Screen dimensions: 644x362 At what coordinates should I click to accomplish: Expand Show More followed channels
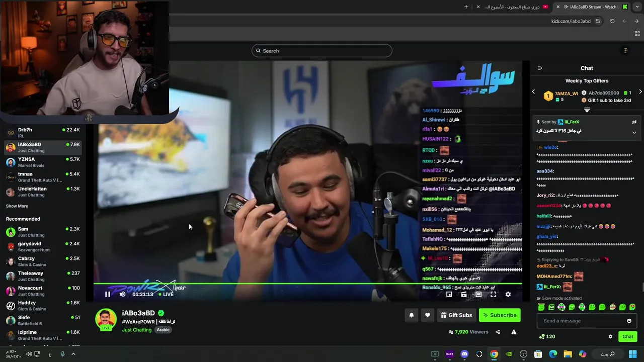(x=17, y=206)
